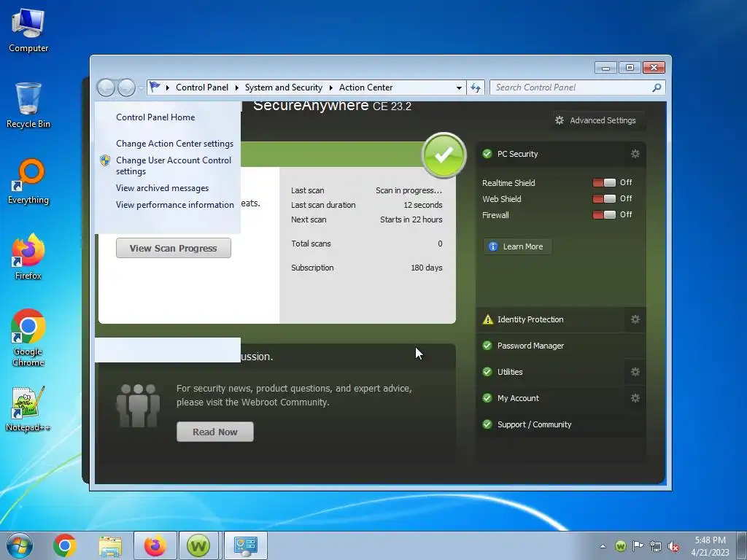The image size is (747, 560).
Task: Click the Control Panel breadcrumb
Action: point(202,87)
